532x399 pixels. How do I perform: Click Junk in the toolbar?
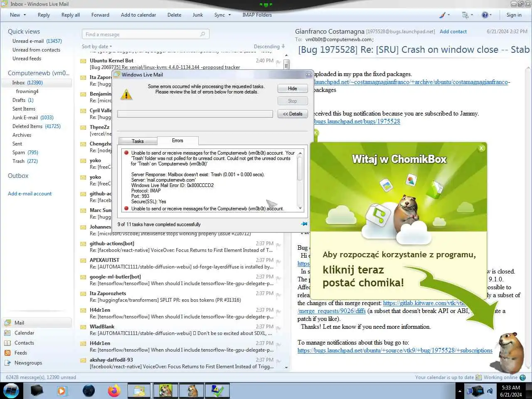coord(198,15)
